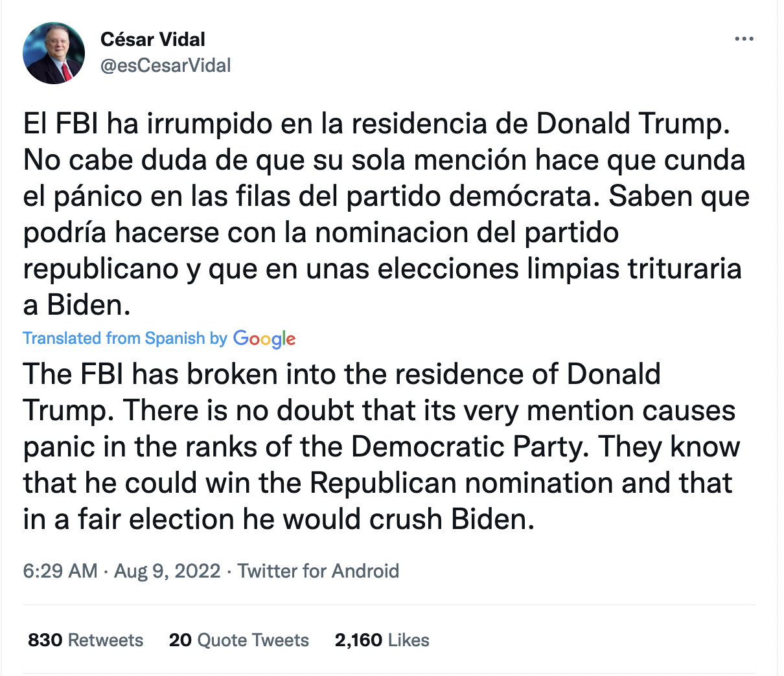The width and height of the screenshot is (784, 676).
Task: Open the 6:29 AM tweet timestamp
Action: pyautogui.click(x=60, y=571)
